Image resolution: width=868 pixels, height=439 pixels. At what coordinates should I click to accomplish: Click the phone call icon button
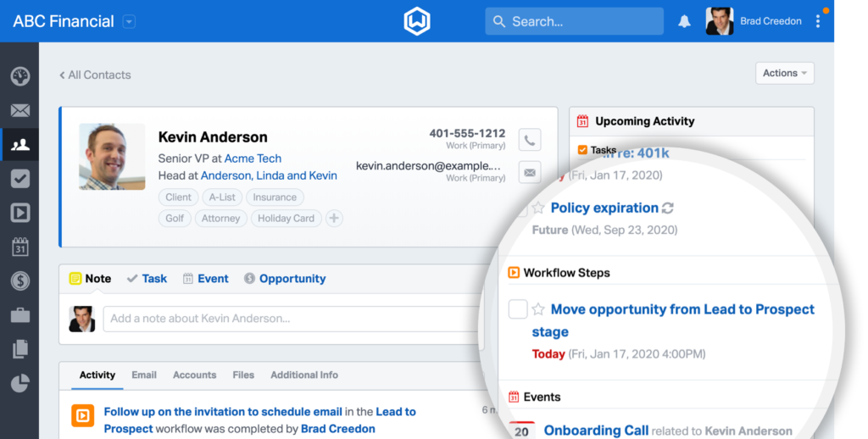tap(530, 140)
